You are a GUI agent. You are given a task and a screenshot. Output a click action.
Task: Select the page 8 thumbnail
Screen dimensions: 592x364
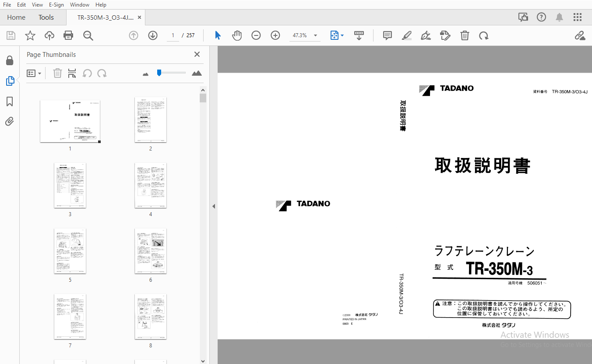coord(151,317)
